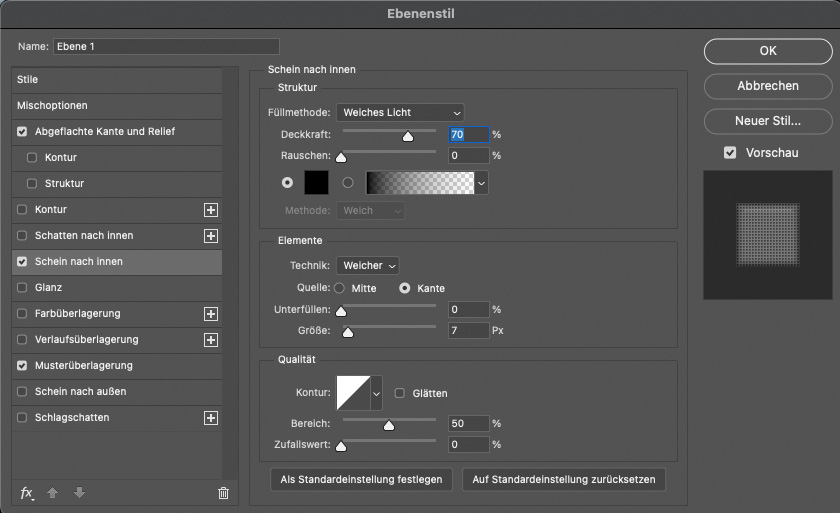Click Auf Standardeinstellung zurücksetzen

tap(564, 479)
